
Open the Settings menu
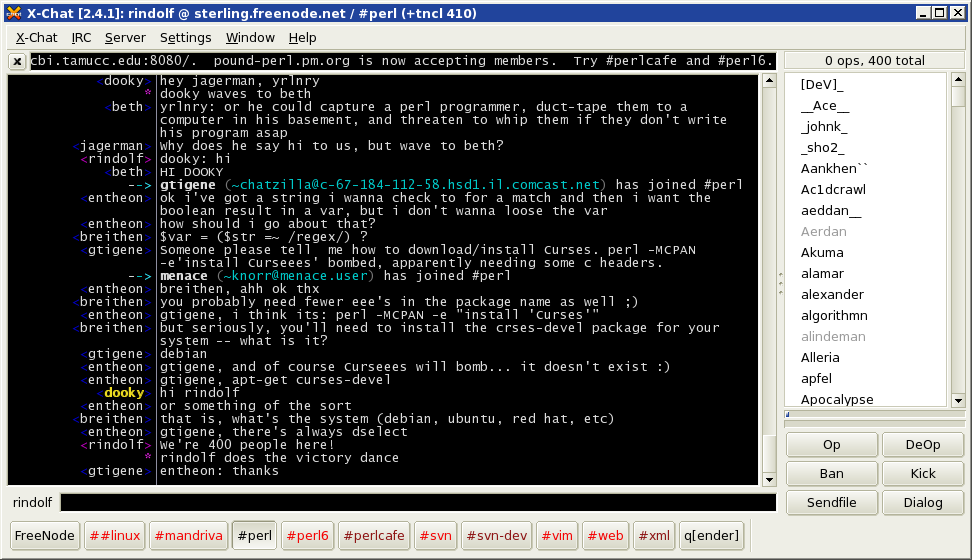pos(185,38)
